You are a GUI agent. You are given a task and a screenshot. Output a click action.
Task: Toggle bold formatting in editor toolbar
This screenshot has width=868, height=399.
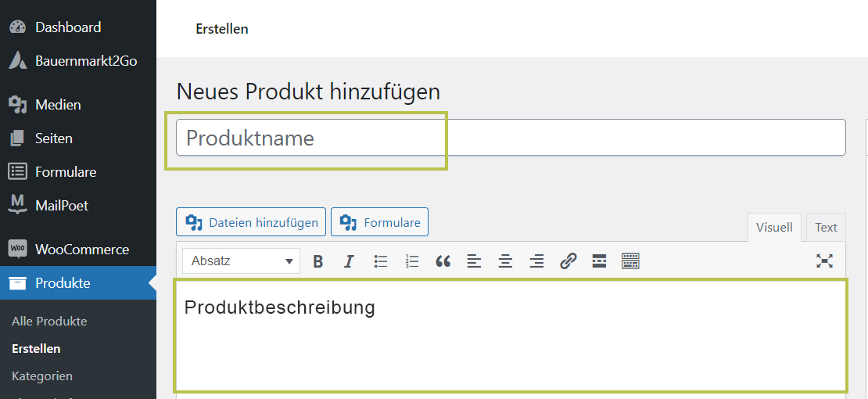(x=317, y=261)
